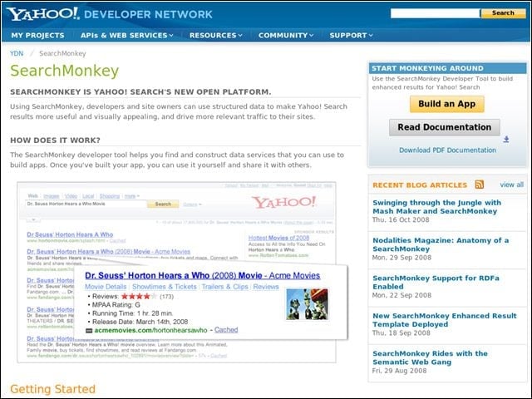Open SearchMonkey Support for RDFa article
This screenshot has height=399, width=532.
click(436, 282)
